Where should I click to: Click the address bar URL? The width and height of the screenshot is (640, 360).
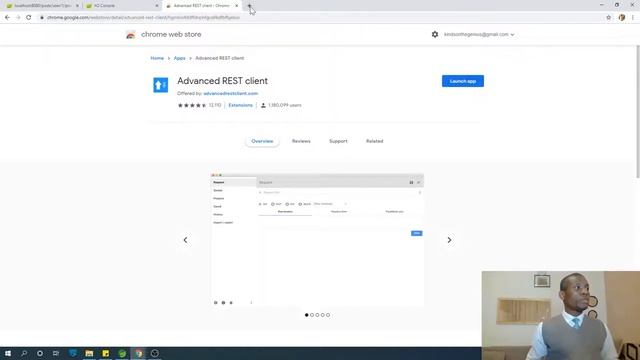[x=143, y=17]
